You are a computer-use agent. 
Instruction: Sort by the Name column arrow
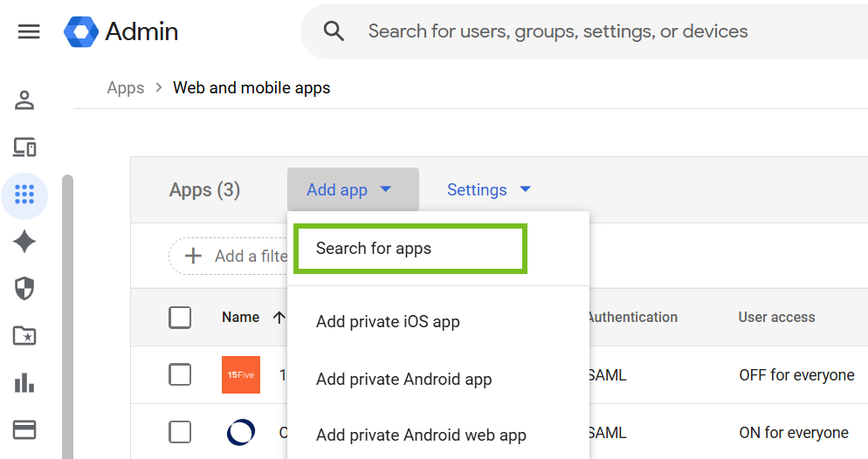tap(279, 318)
